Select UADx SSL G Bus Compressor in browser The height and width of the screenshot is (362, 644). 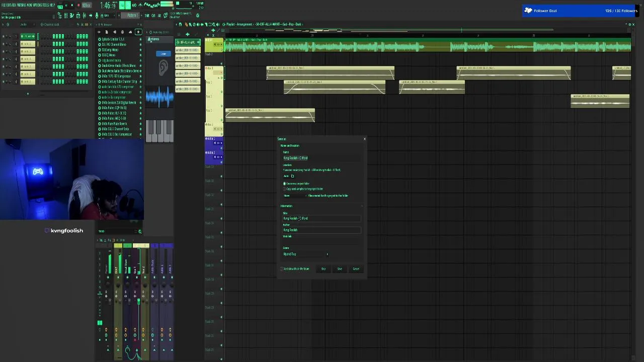[x=116, y=134]
